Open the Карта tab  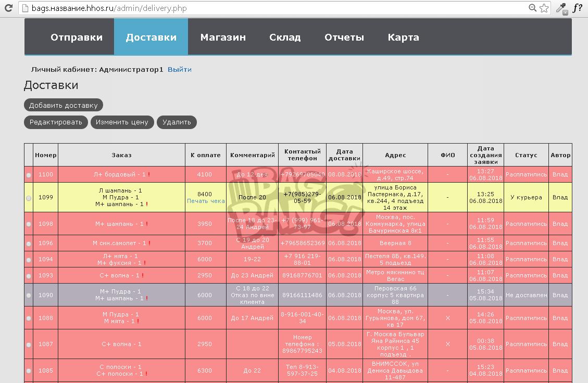[404, 37]
